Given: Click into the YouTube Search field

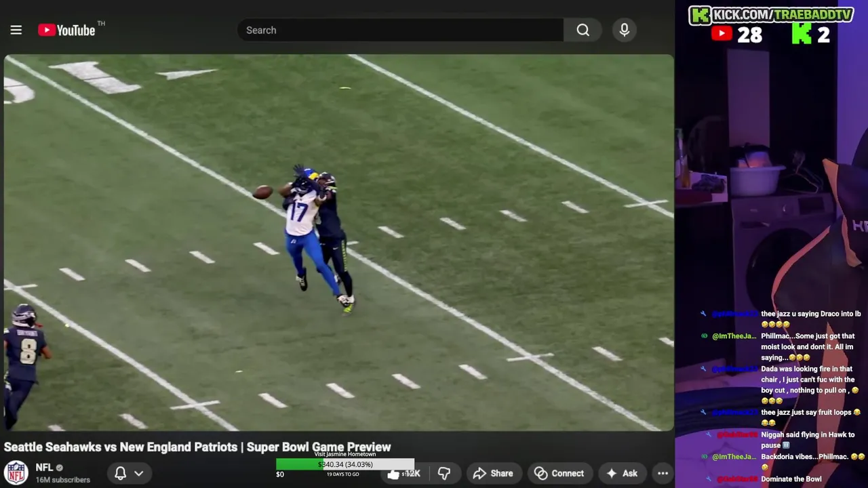Looking at the screenshot, I should 400,30.
